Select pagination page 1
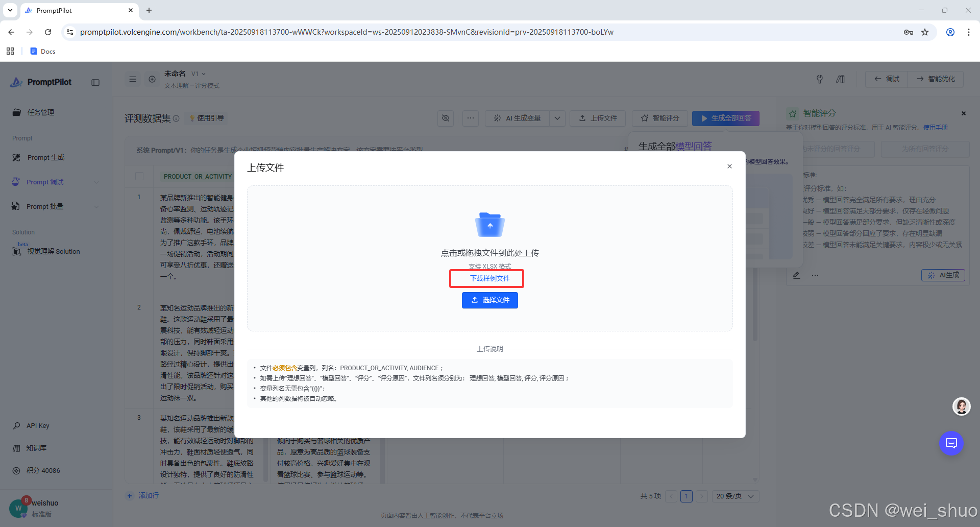The height and width of the screenshot is (527, 980). [687, 496]
